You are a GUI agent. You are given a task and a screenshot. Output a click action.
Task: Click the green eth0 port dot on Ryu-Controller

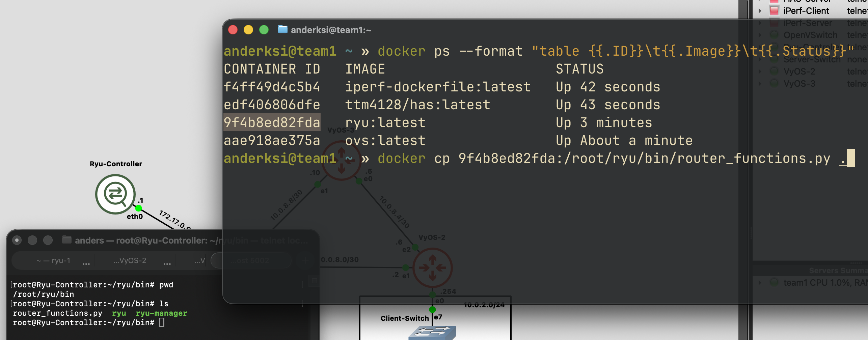click(138, 208)
